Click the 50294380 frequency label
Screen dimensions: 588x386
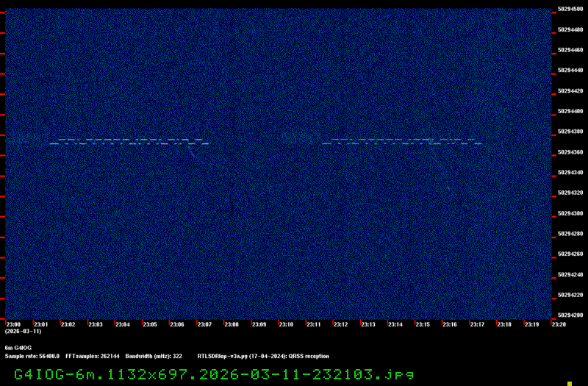pyautogui.click(x=570, y=132)
